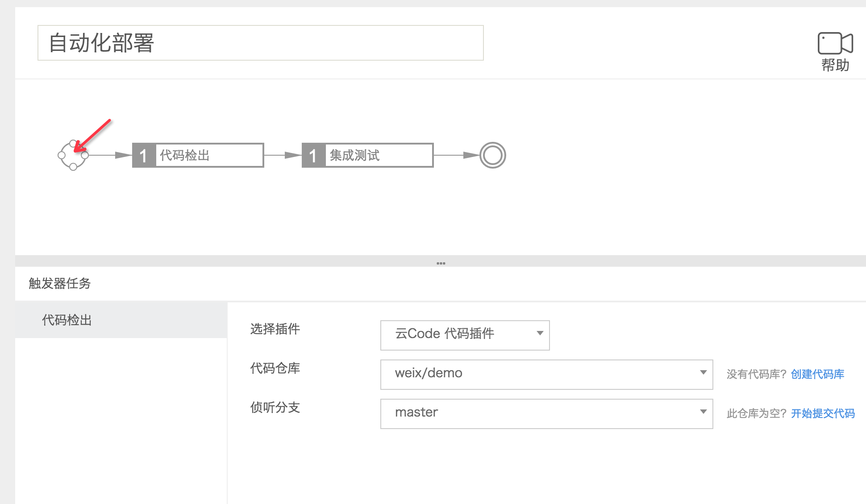Select 代码检出 task in left panel

tap(67, 320)
